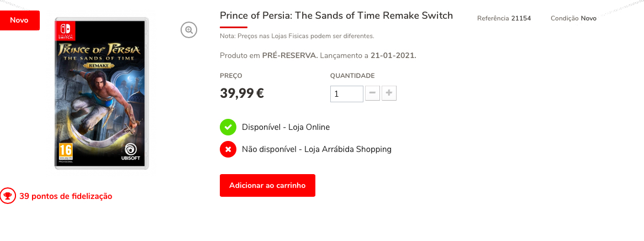
Task: Click the PEGI 16 rating badge
Action: pyautogui.click(x=66, y=152)
